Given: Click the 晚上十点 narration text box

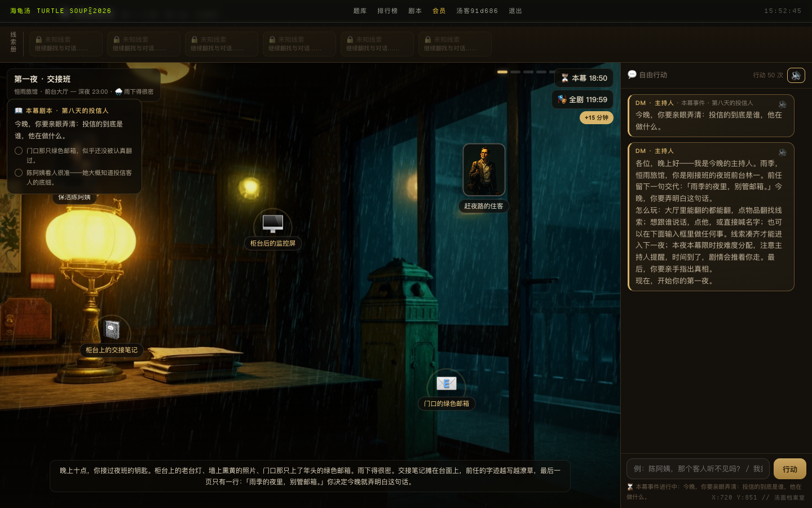Looking at the screenshot, I should click(x=310, y=476).
